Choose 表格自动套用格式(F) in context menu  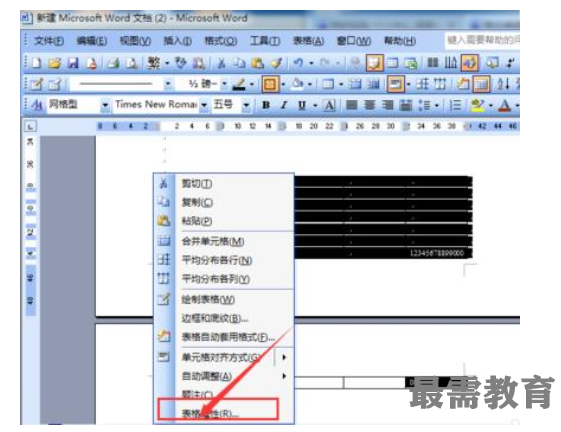[x=224, y=337]
